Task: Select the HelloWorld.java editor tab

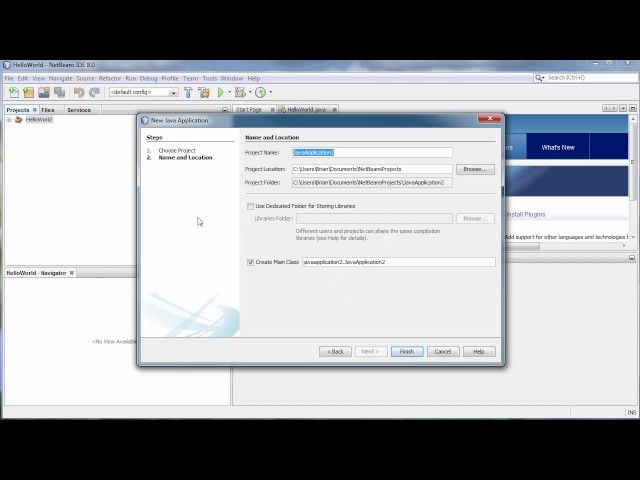Action: coord(306,110)
